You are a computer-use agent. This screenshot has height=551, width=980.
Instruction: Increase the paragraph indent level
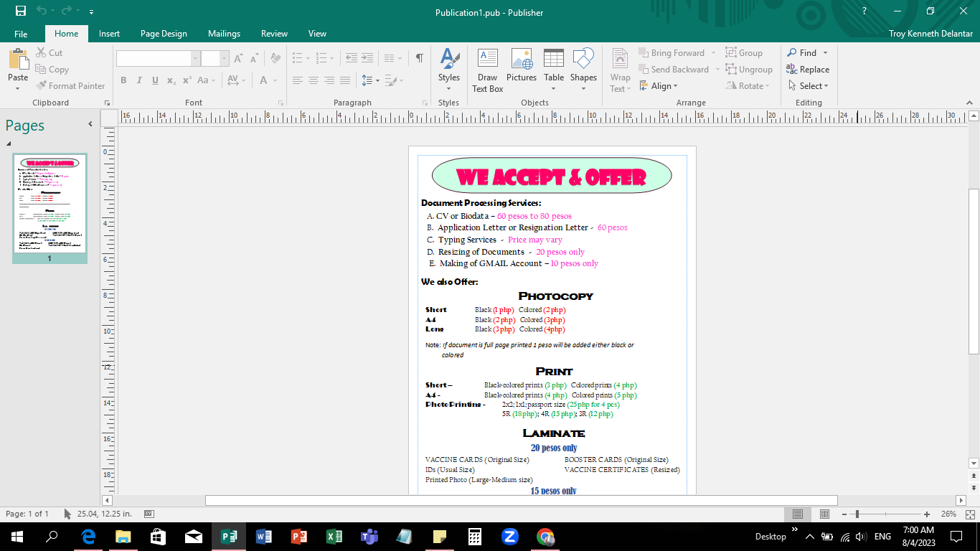click(369, 59)
